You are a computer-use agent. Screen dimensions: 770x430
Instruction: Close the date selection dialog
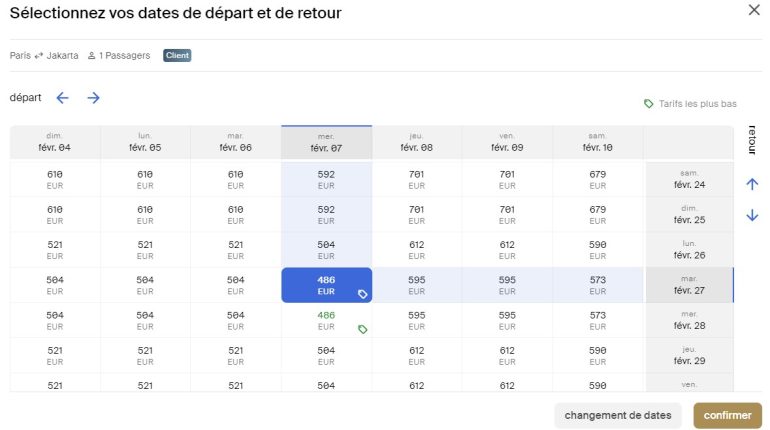[754, 10]
